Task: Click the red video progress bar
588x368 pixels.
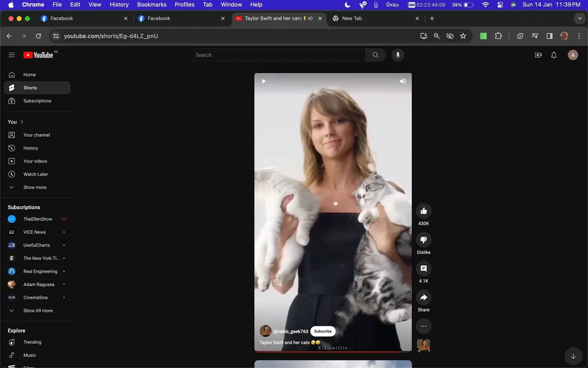Action: pyautogui.click(x=333, y=351)
